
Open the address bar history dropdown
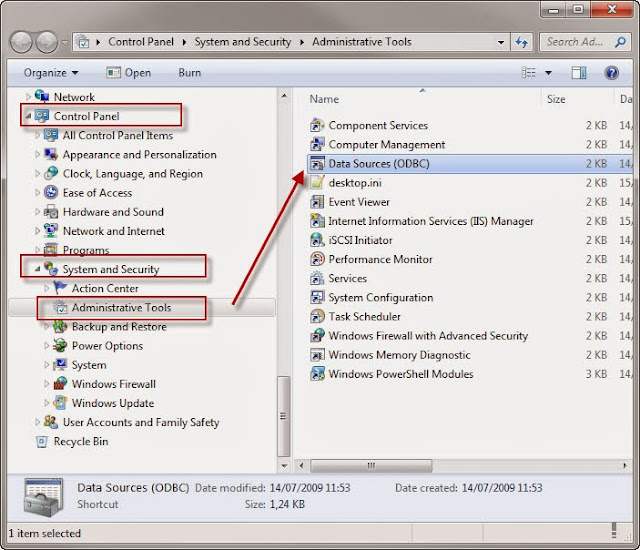[501, 42]
